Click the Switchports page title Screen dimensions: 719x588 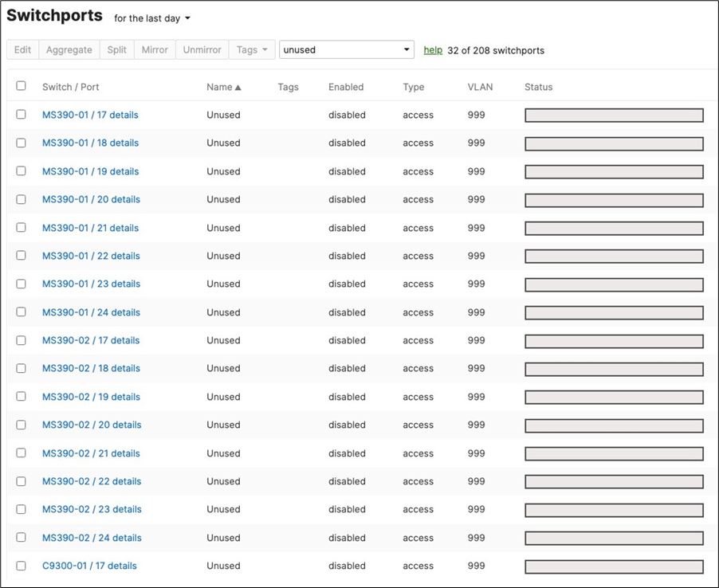pos(54,15)
